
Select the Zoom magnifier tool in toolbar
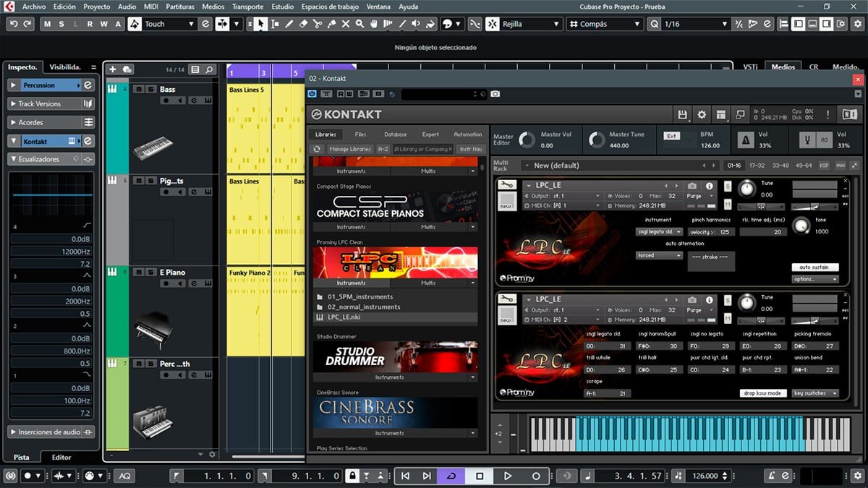359,24
